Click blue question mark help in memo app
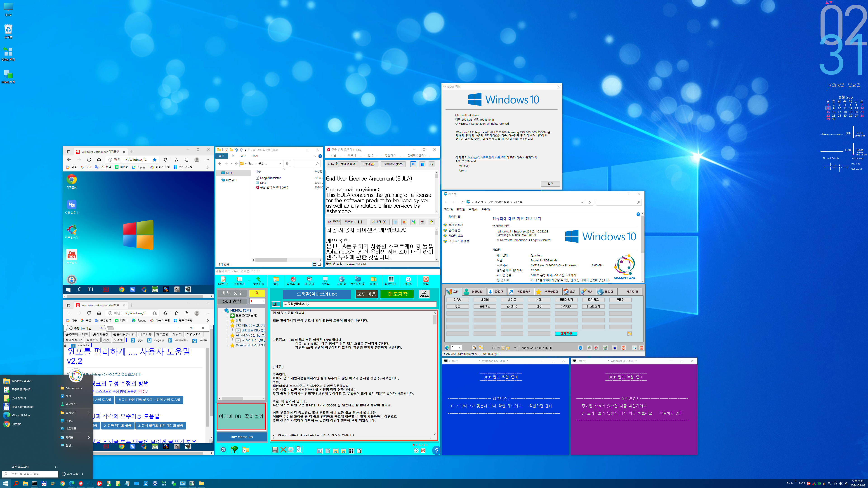The height and width of the screenshot is (488, 868). [x=436, y=450]
